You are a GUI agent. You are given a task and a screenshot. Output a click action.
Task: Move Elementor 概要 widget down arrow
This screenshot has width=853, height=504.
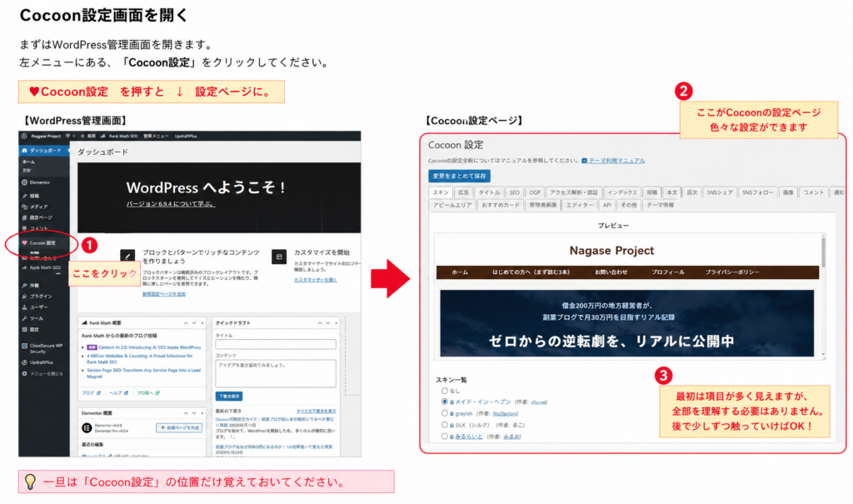194,413
